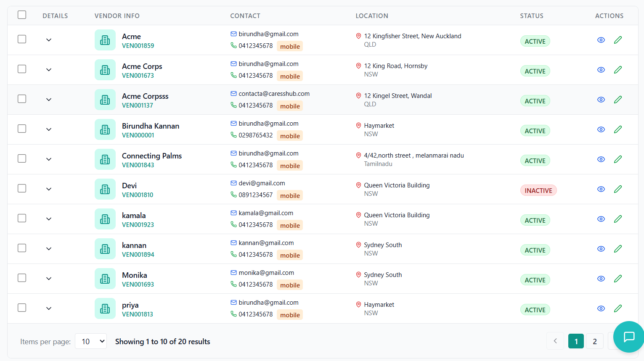Select the checkbox for the Acme row
644x361 pixels.
[x=21, y=39]
